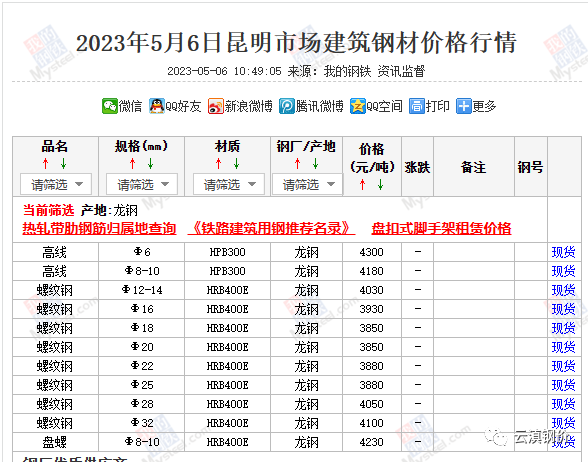Click the Φ32 specification cell
The height and width of the screenshot is (462, 588).
point(142,423)
